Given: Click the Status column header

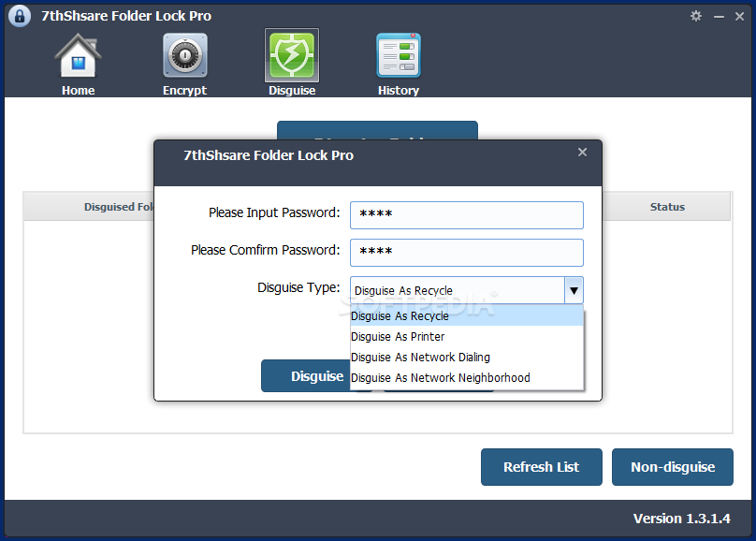Looking at the screenshot, I should [x=667, y=207].
